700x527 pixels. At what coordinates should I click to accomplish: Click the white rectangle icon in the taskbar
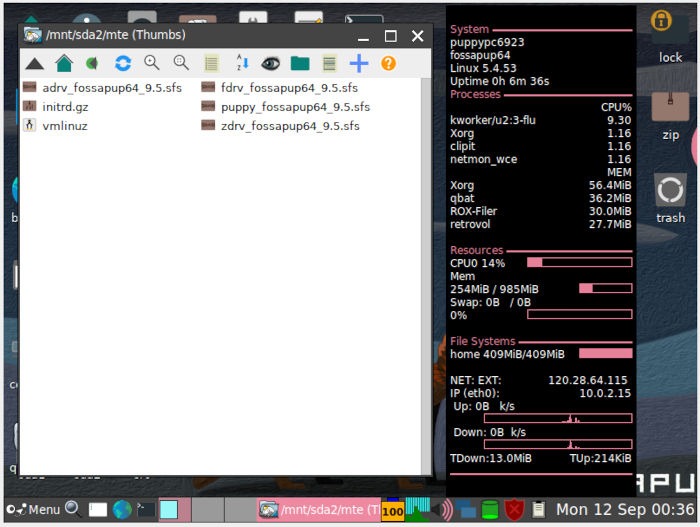tap(98, 510)
